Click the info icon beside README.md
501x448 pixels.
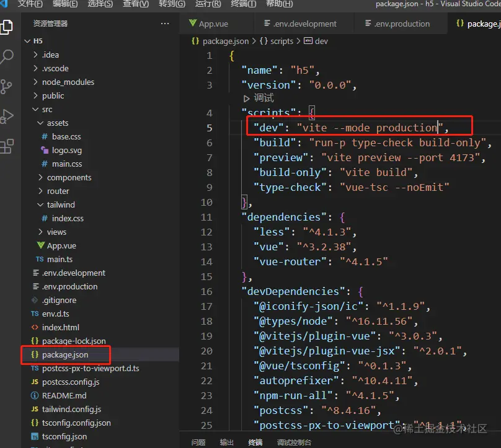tap(35, 395)
